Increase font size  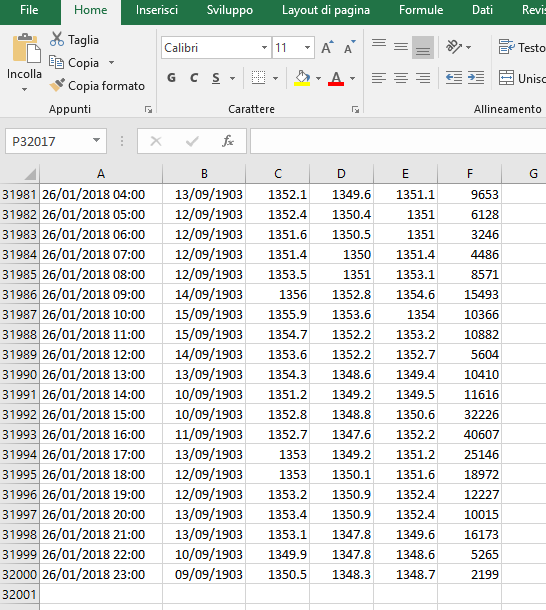(327, 47)
